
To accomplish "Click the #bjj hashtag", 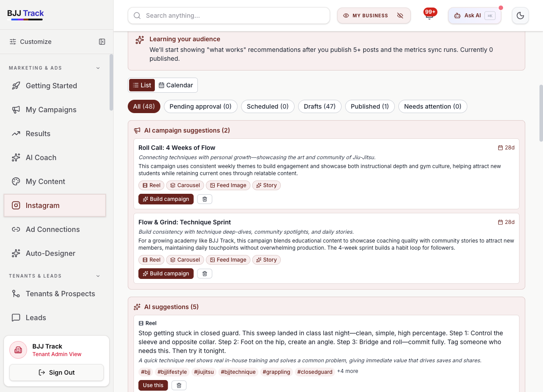I will pyautogui.click(x=146, y=372).
